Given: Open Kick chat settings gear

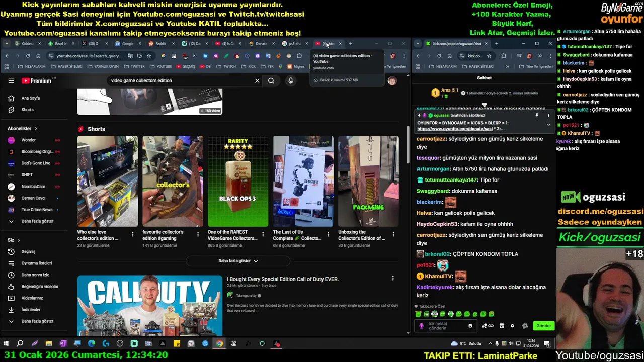Looking at the screenshot, I should [512, 326].
